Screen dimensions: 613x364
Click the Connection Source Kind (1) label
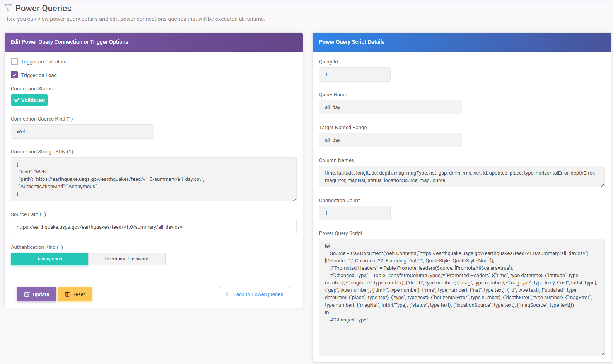(x=42, y=119)
